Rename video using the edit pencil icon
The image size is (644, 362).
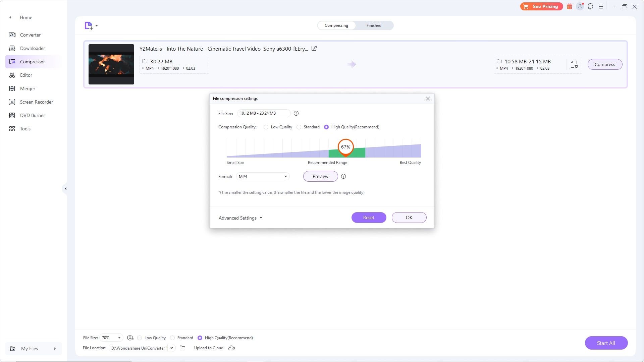click(314, 49)
